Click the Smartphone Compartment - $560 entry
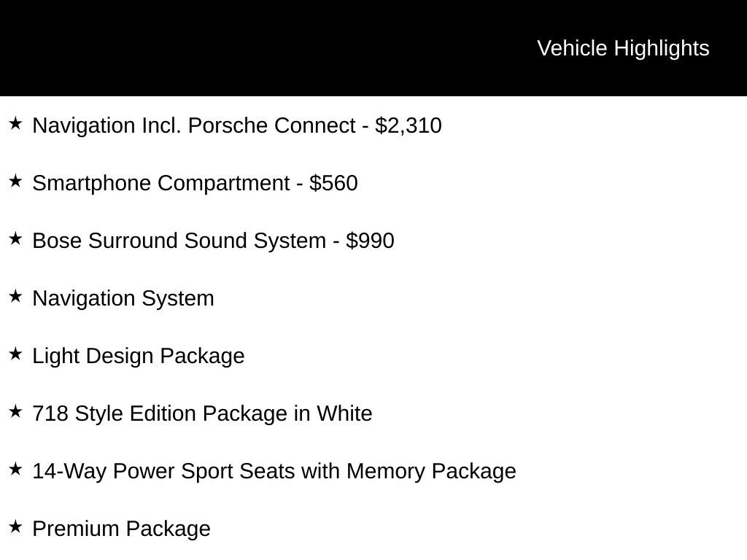 (x=195, y=183)
